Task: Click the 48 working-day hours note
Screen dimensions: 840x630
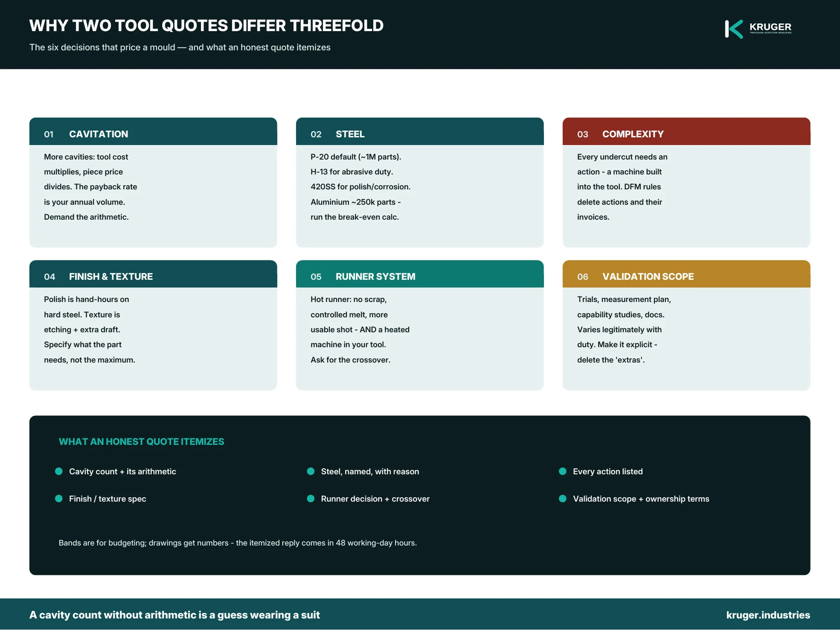Action: coord(238,543)
